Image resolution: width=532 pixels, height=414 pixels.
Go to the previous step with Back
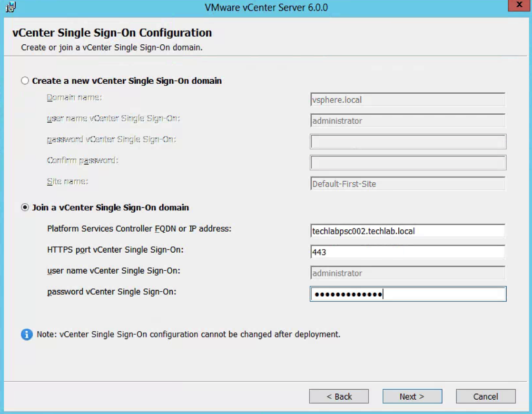pos(339,396)
